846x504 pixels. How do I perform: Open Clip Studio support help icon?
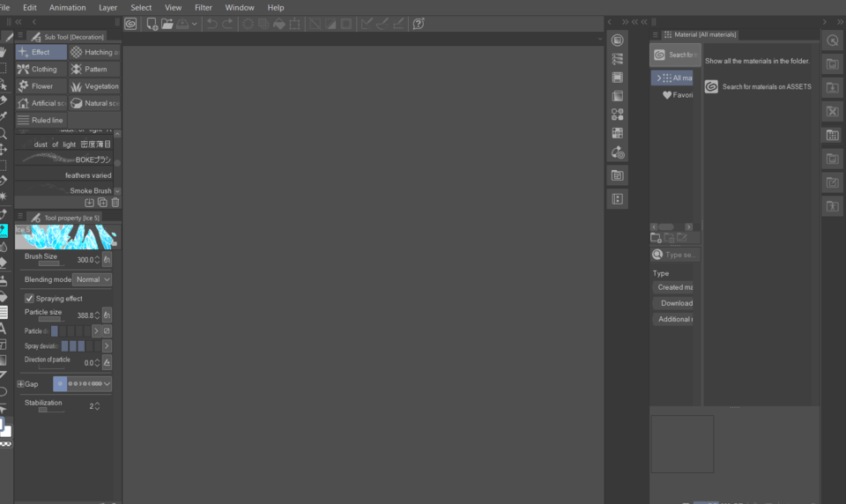pos(419,24)
